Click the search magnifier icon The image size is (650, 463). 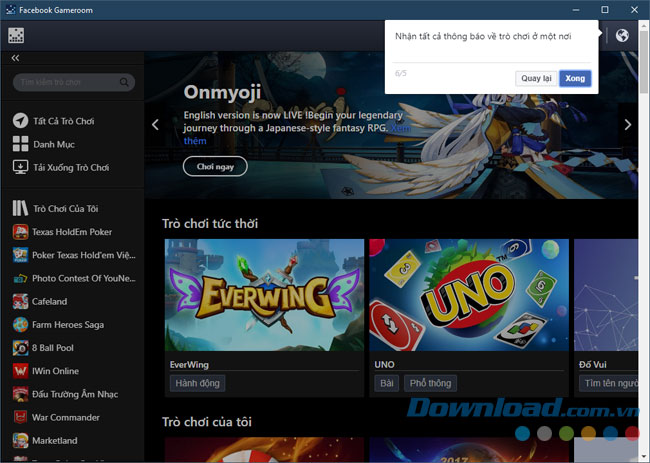(124, 82)
